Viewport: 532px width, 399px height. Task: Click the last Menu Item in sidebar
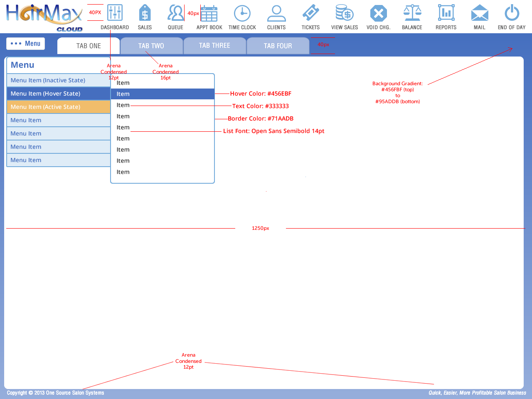pos(59,160)
